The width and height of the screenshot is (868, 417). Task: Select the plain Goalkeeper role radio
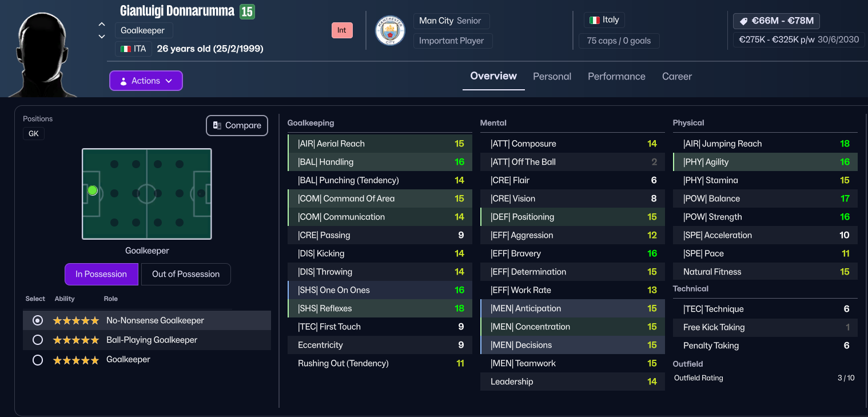[x=38, y=360]
